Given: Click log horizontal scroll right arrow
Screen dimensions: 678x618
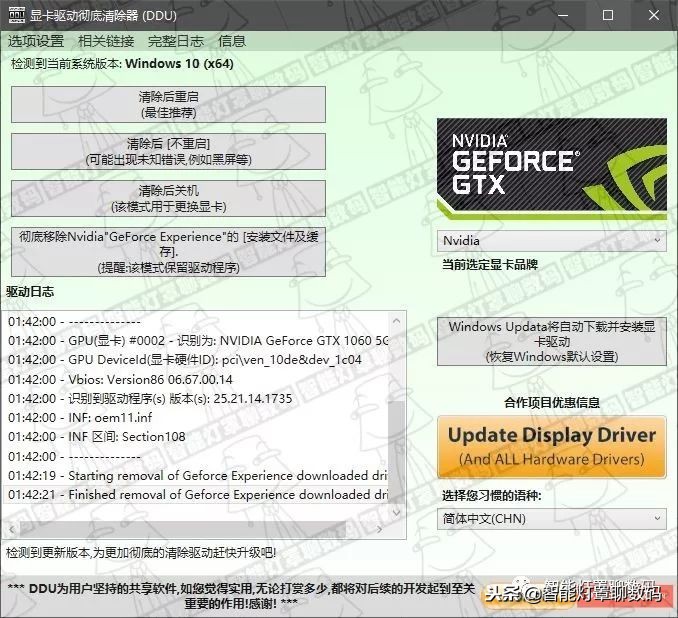Looking at the screenshot, I should click(x=379, y=529).
